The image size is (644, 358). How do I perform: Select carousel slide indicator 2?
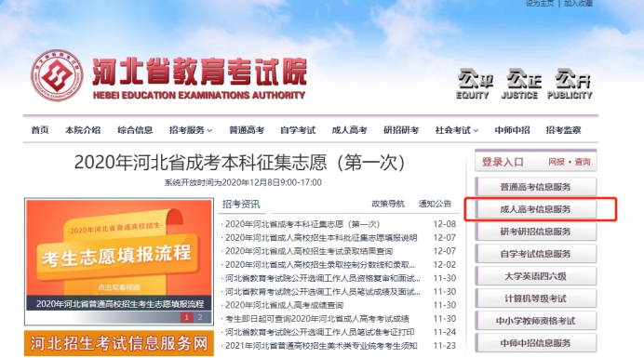click(200, 317)
